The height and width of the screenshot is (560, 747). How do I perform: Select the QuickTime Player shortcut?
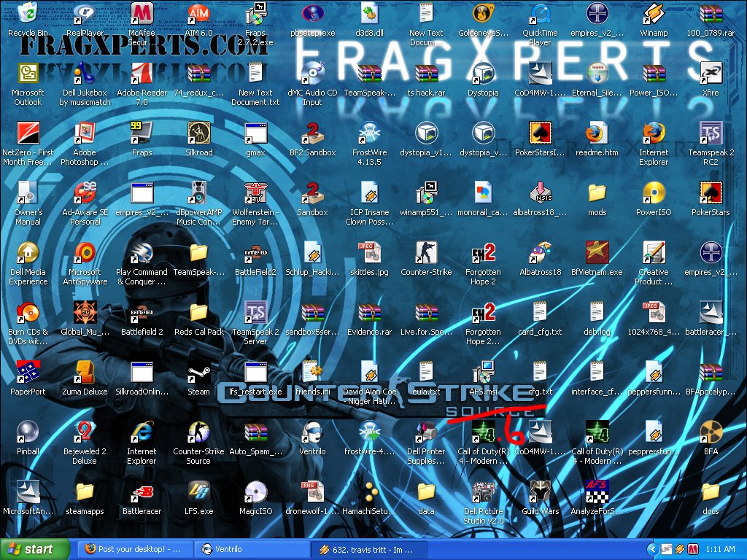click(x=540, y=13)
